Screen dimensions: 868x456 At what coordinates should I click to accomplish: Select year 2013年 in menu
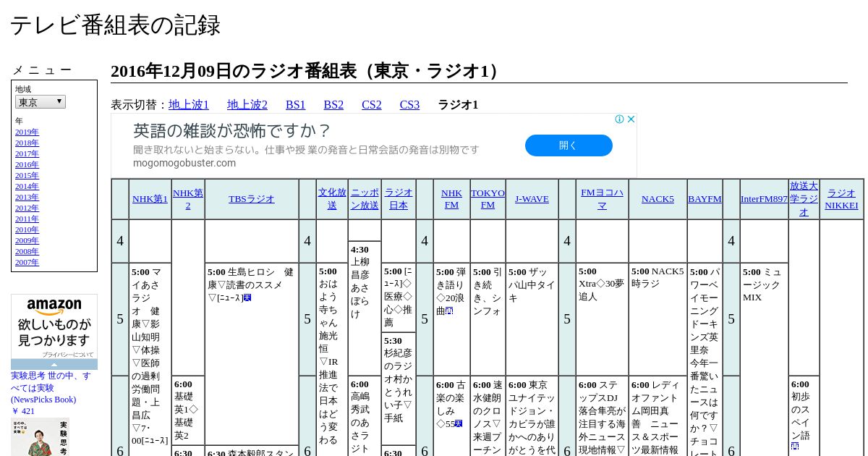(x=27, y=197)
